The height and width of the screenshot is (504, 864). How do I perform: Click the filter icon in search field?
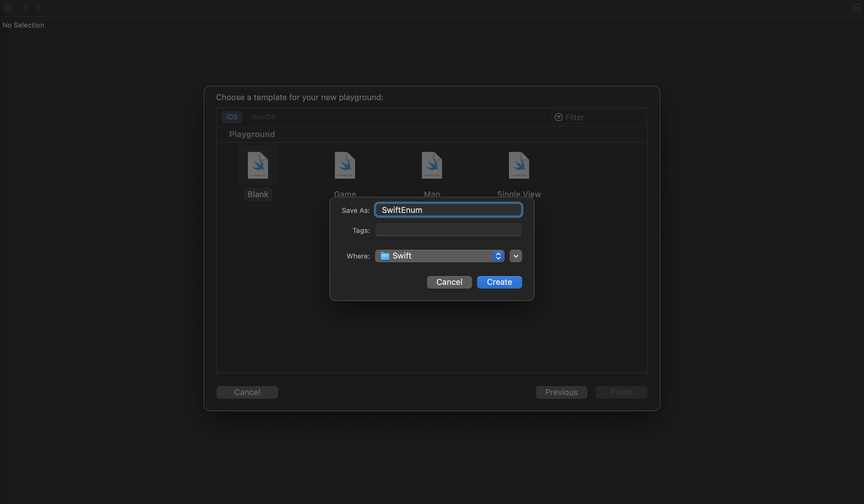coord(558,117)
